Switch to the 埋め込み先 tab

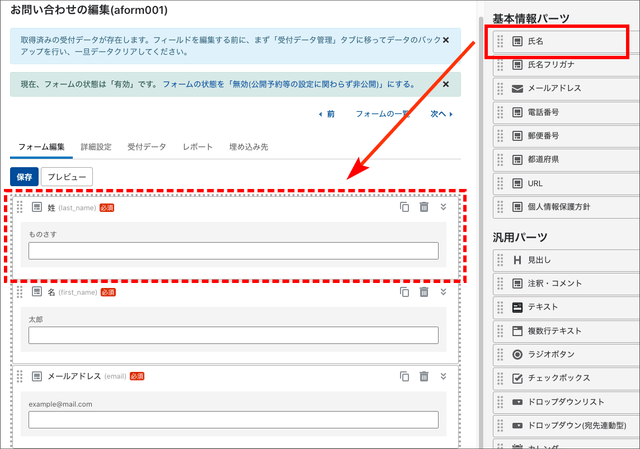(249, 147)
